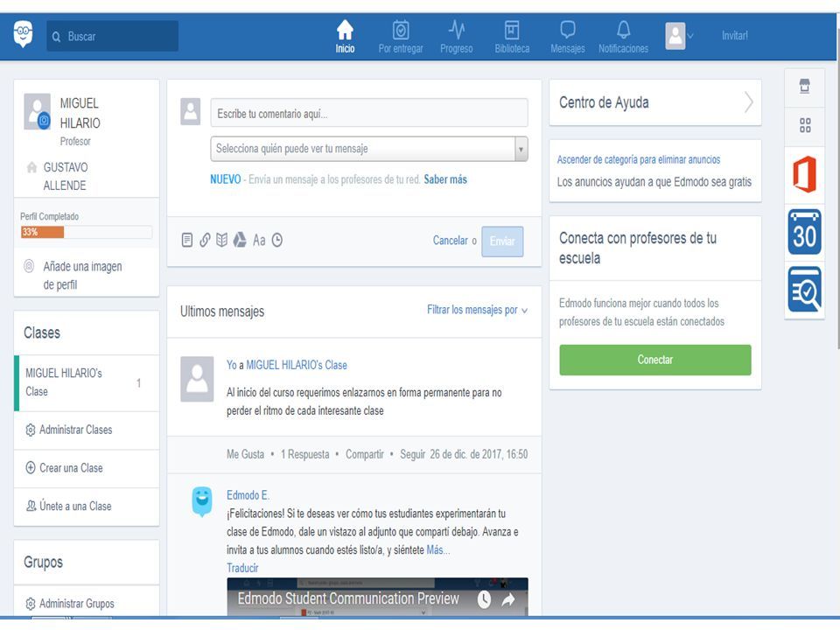Open Edmodo E. profile link
The image size is (840, 630).
point(248,495)
